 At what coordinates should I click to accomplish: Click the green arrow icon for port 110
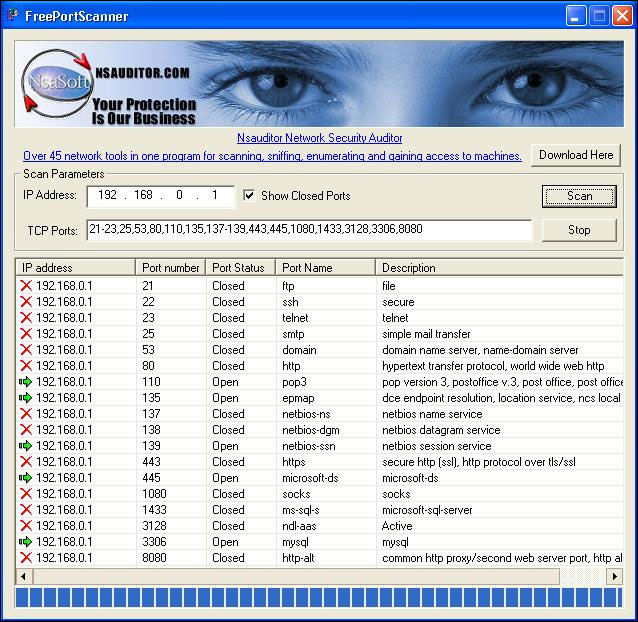[25, 382]
